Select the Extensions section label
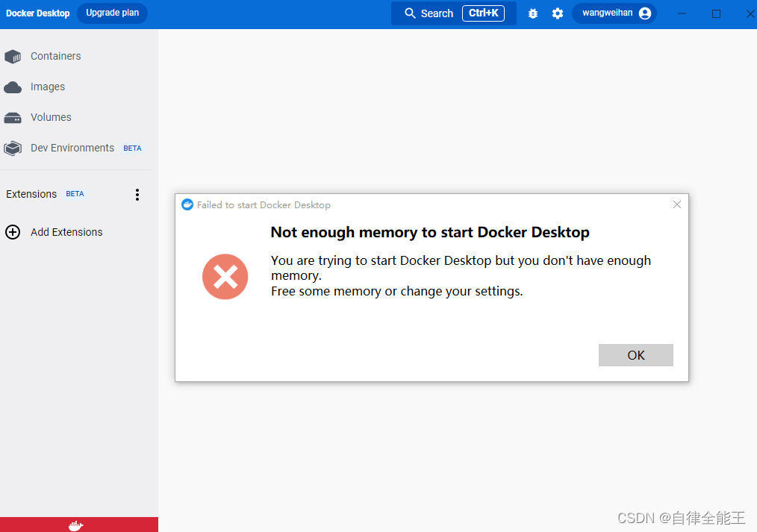Viewport: 757px width, 532px height. [x=31, y=194]
